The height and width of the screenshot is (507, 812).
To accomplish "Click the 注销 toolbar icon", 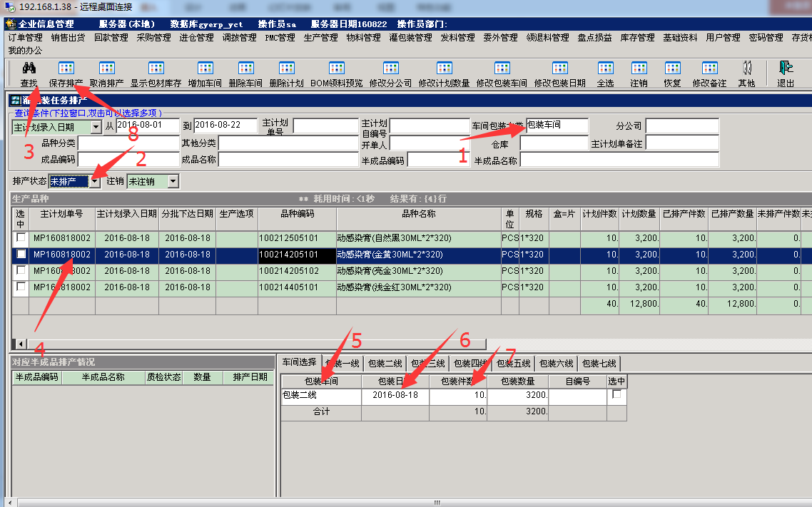I will [x=639, y=68].
